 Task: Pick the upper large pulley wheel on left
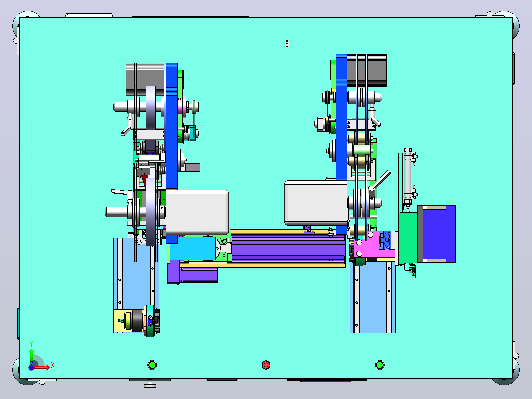coord(151,108)
